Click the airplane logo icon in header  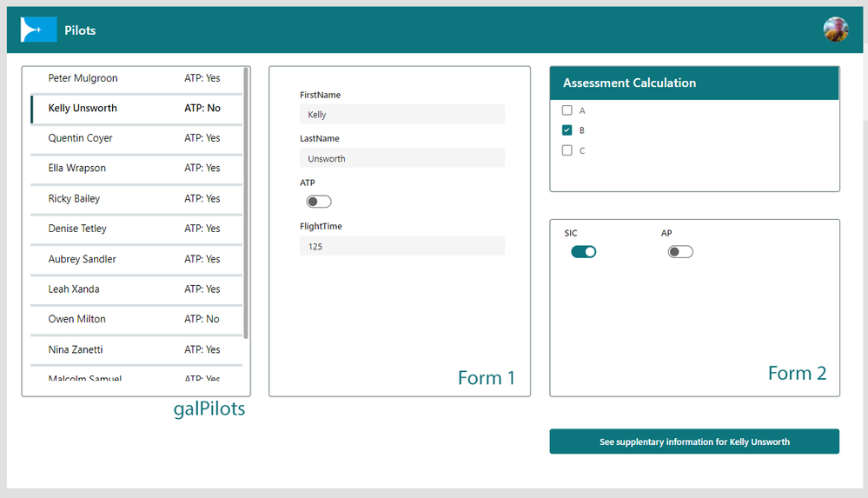coord(39,30)
